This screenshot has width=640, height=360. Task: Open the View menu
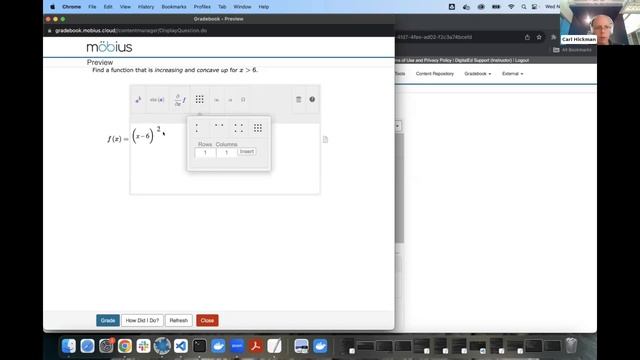point(125,7)
